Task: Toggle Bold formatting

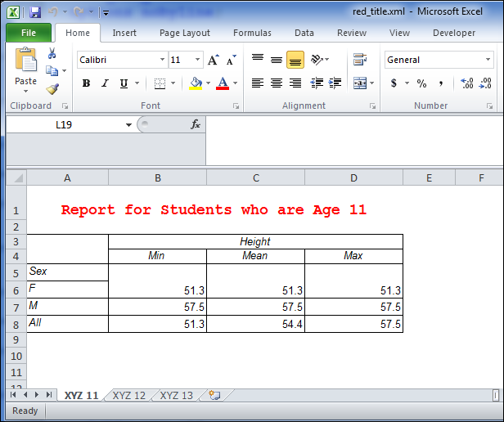Action: pyautogui.click(x=86, y=83)
